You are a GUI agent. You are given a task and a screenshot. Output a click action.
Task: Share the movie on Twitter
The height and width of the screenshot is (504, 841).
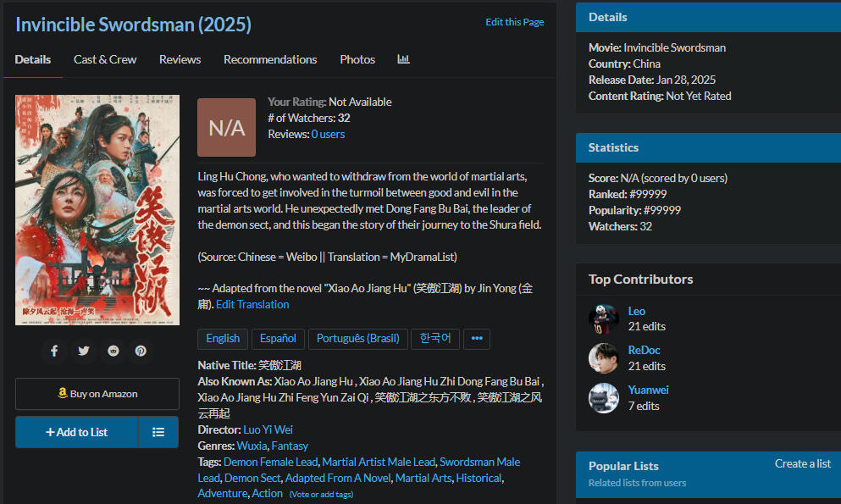pyautogui.click(x=83, y=351)
